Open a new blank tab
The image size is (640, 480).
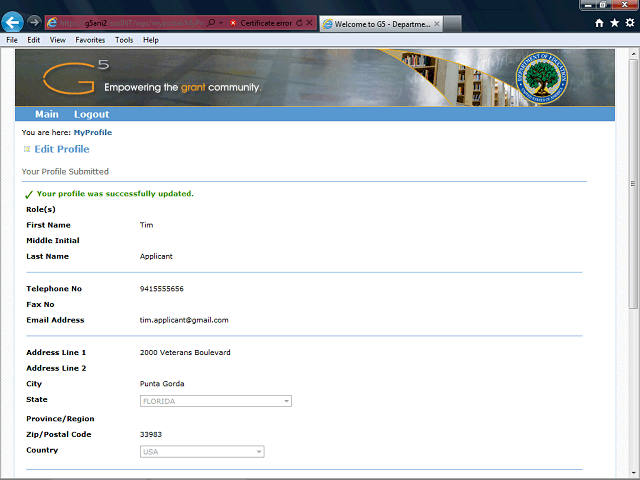click(x=452, y=24)
